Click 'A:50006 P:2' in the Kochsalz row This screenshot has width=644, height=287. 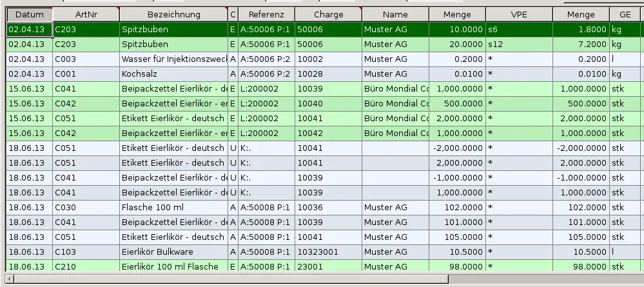[x=266, y=74]
